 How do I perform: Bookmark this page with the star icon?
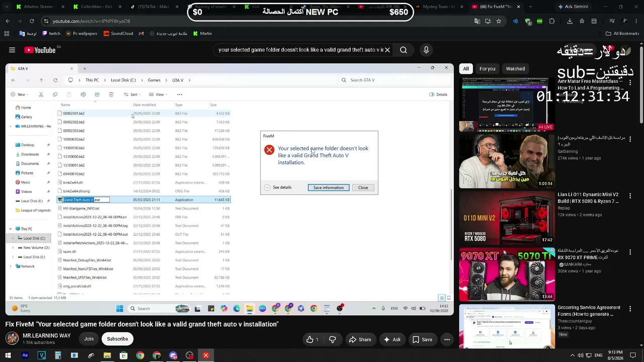(499, 21)
